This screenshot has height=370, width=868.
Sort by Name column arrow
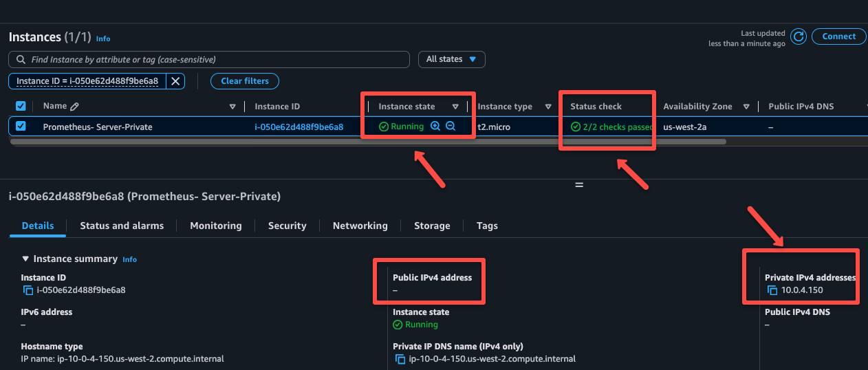coord(232,107)
